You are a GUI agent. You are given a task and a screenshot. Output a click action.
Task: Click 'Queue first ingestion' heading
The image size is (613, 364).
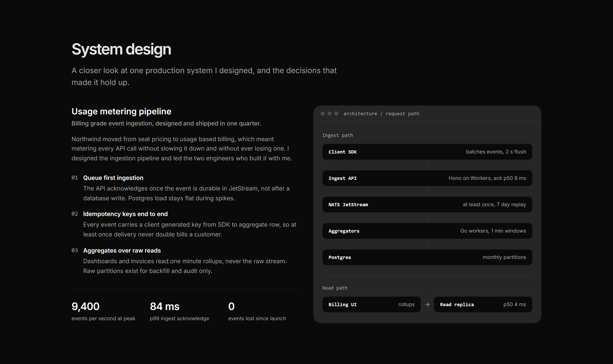113,178
